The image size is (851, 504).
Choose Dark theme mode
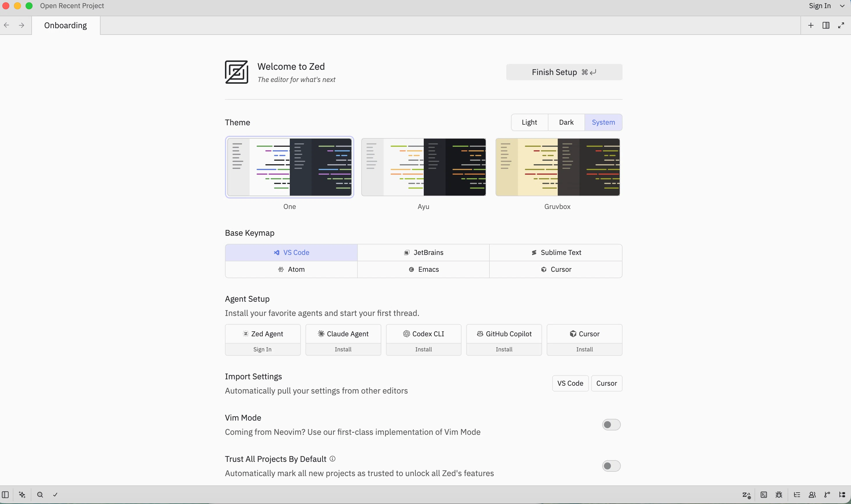(566, 122)
